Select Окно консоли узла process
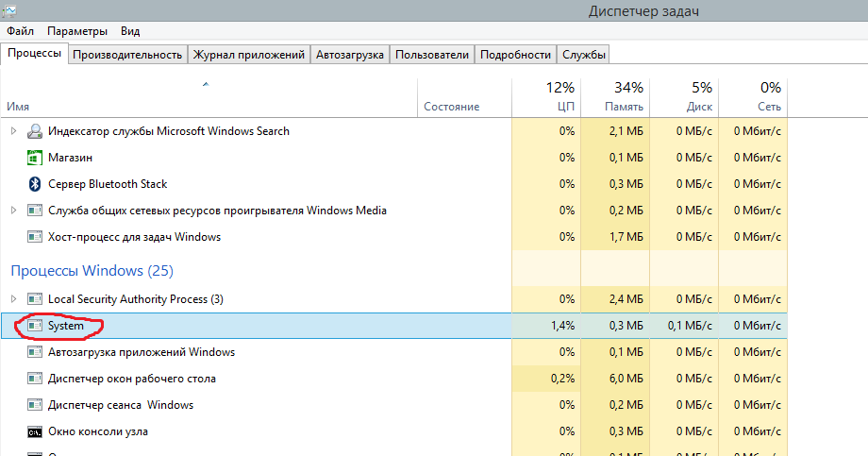Viewport: 868px width, 456px height. pos(98,431)
